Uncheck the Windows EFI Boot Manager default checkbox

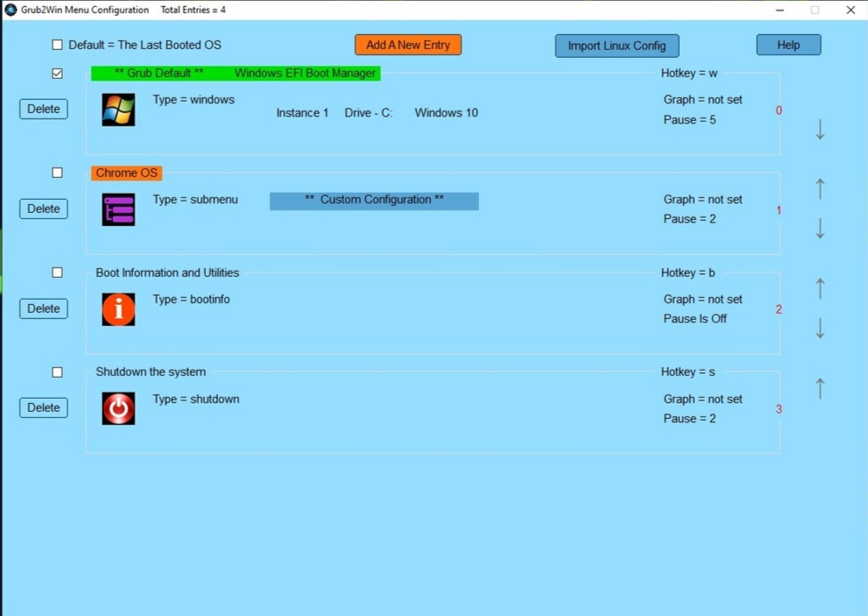57,73
